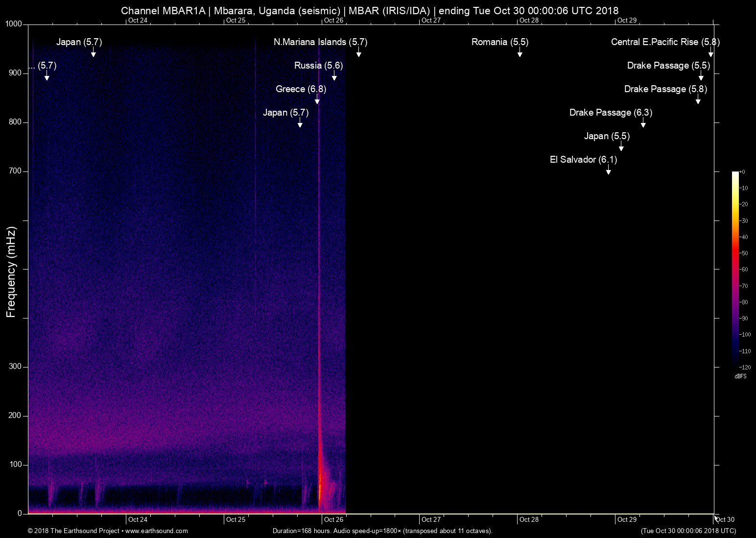Click the Oct 24 bottom axis label

[x=138, y=519]
